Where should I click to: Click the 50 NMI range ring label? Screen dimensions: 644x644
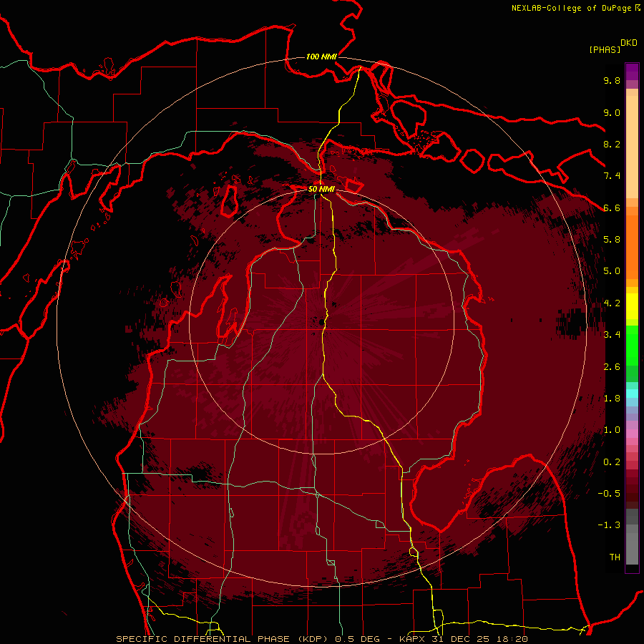click(321, 189)
